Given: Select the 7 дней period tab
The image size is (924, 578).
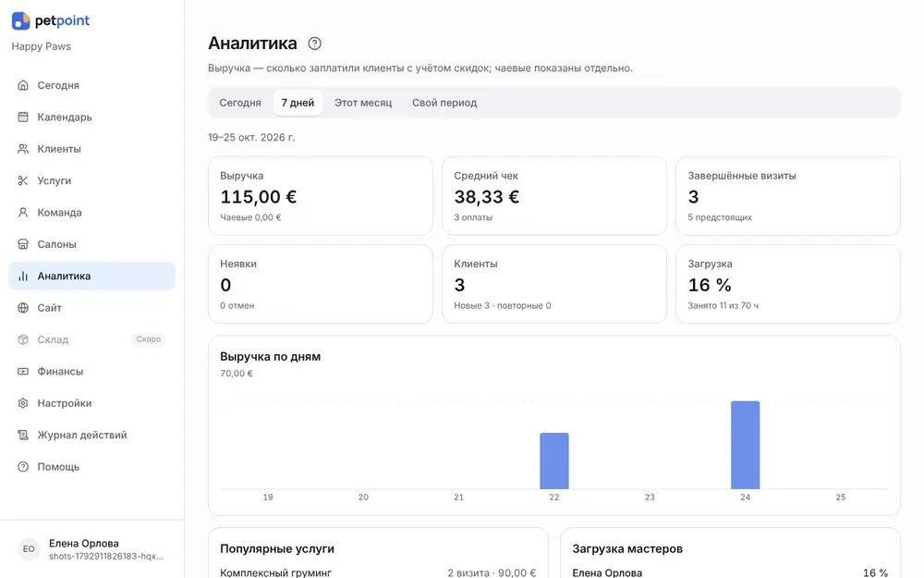Looking at the screenshot, I should [x=298, y=103].
